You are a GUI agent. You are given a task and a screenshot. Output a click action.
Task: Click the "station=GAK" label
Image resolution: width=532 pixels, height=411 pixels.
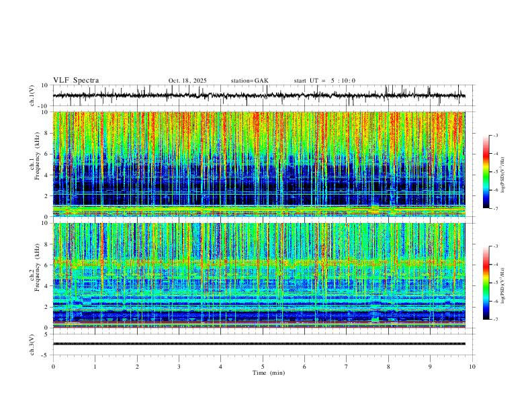pyautogui.click(x=249, y=81)
